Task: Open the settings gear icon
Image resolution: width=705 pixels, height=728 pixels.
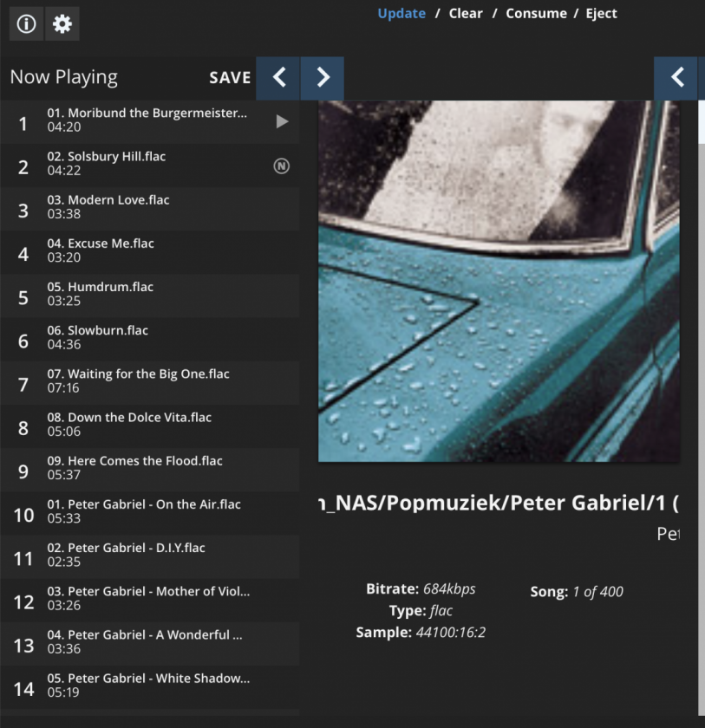Action: tap(62, 23)
